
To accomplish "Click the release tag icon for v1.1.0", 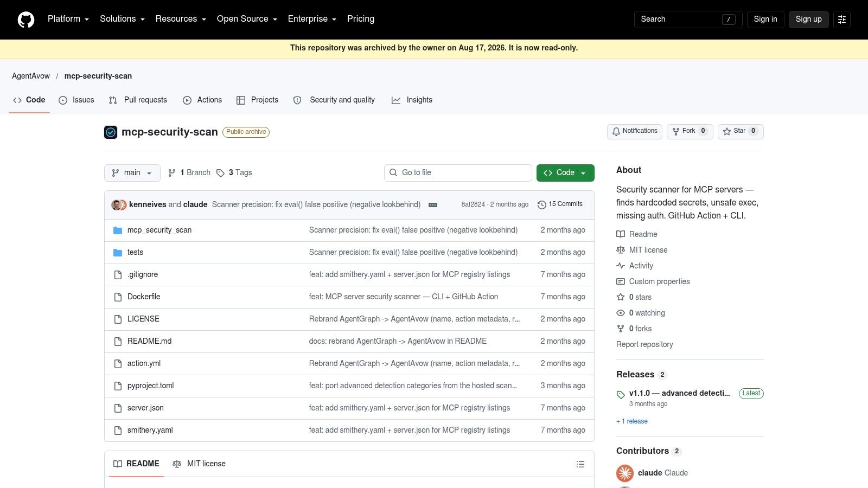I will tap(621, 395).
